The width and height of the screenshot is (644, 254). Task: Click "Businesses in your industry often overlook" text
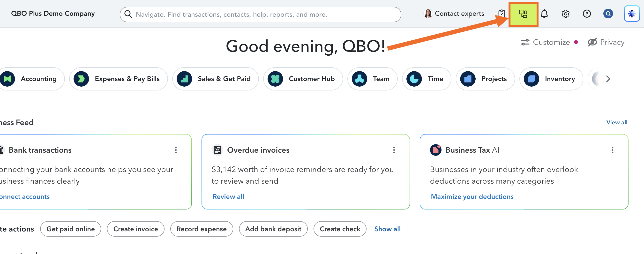click(x=504, y=170)
